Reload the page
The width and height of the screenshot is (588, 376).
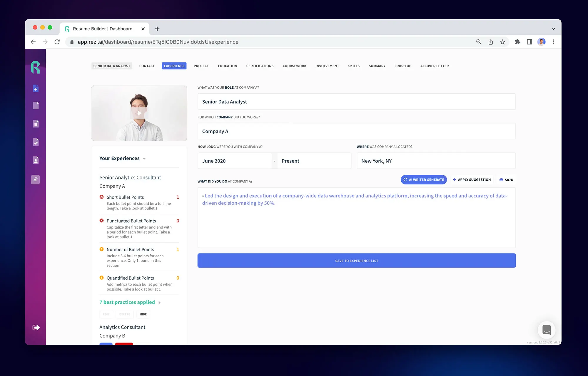[x=57, y=42]
